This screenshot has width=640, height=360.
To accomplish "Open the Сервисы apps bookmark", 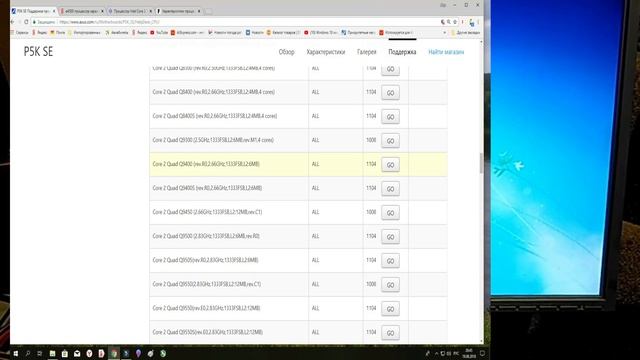I will [x=20, y=32].
